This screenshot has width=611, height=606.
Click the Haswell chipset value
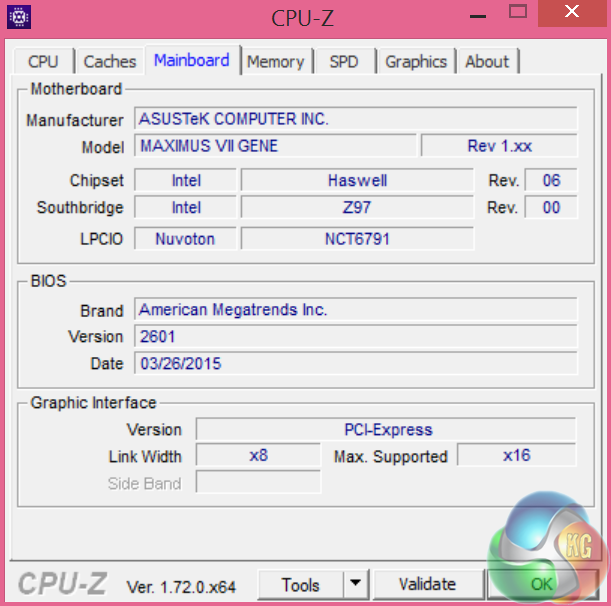[x=357, y=180]
